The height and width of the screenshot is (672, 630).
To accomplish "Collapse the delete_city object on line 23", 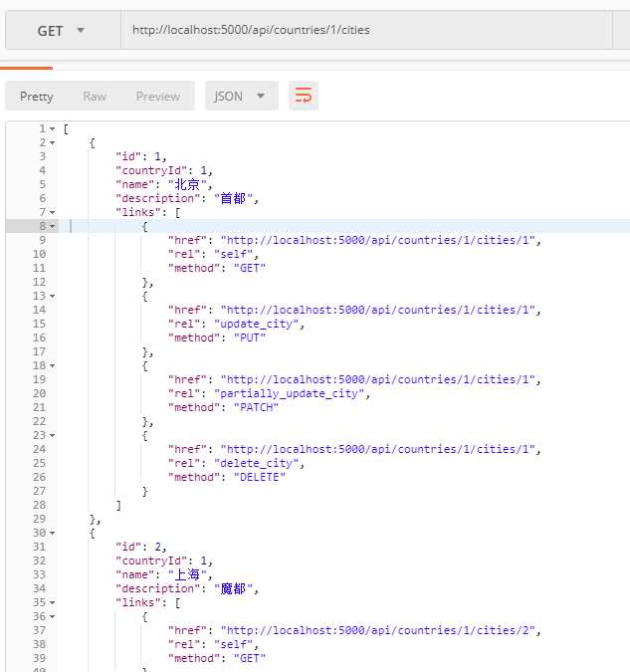I will point(53,435).
